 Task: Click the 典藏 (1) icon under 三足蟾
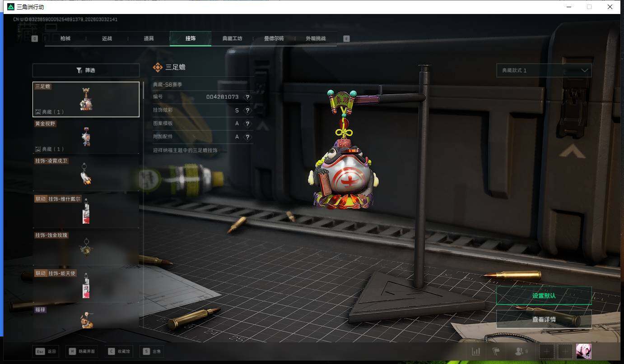[x=38, y=112]
